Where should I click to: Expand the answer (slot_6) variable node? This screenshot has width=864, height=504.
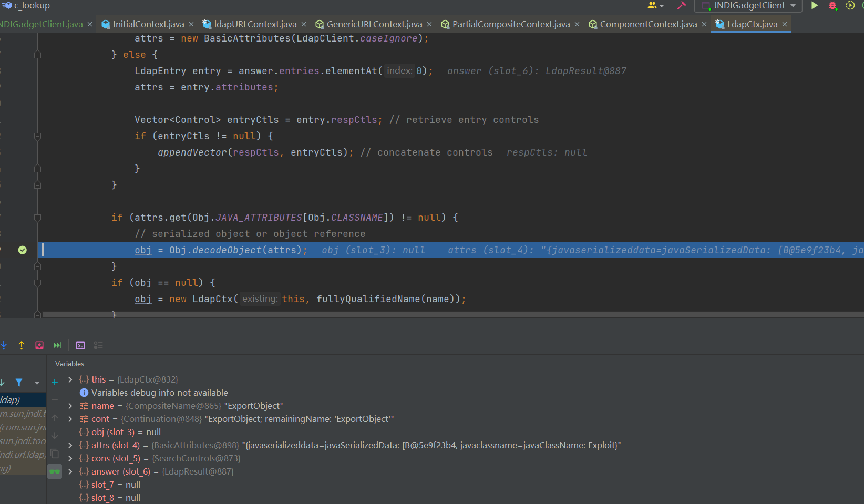click(x=70, y=471)
